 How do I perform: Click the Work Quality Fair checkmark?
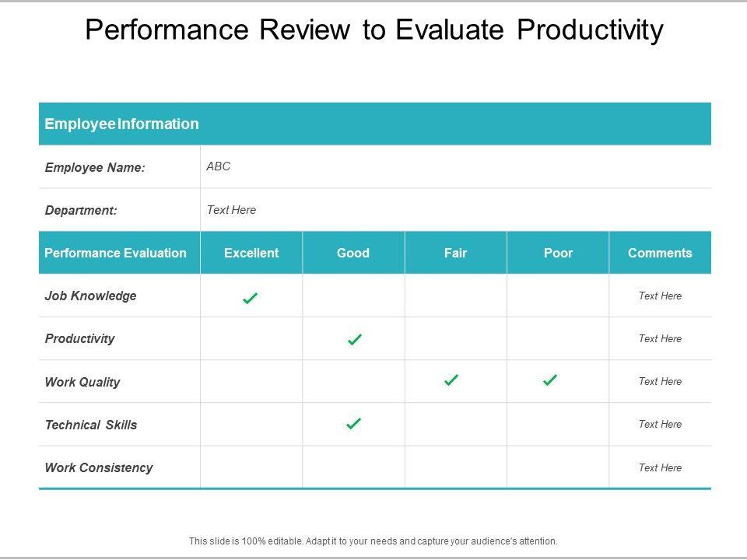coord(451,380)
